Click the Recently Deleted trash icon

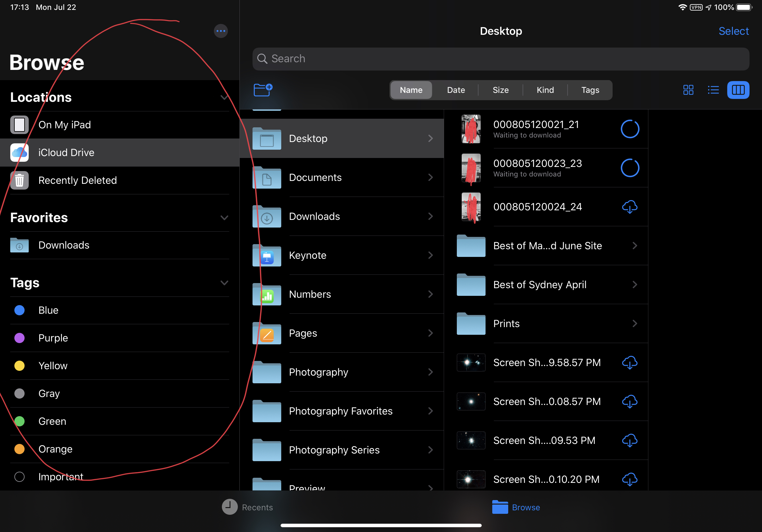point(19,181)
